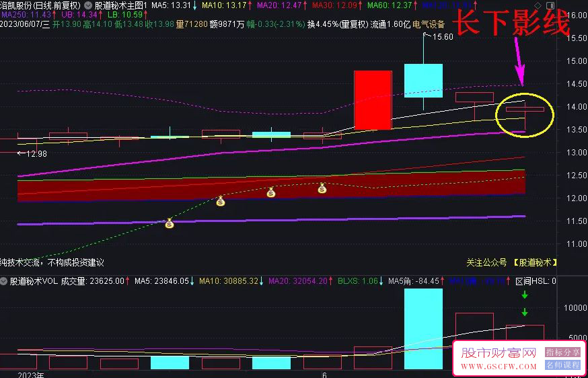
Task: Click the 名师课程 button in the banner
Action: (562, 365)
